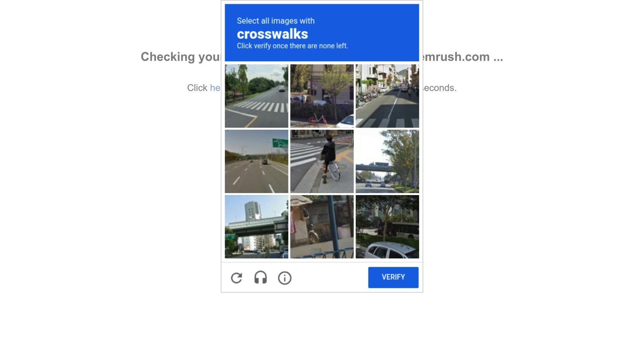Screen dimensions: 644x362
Task: Select tile with red bicycle by hedge
Action: [x=322, y=96]
